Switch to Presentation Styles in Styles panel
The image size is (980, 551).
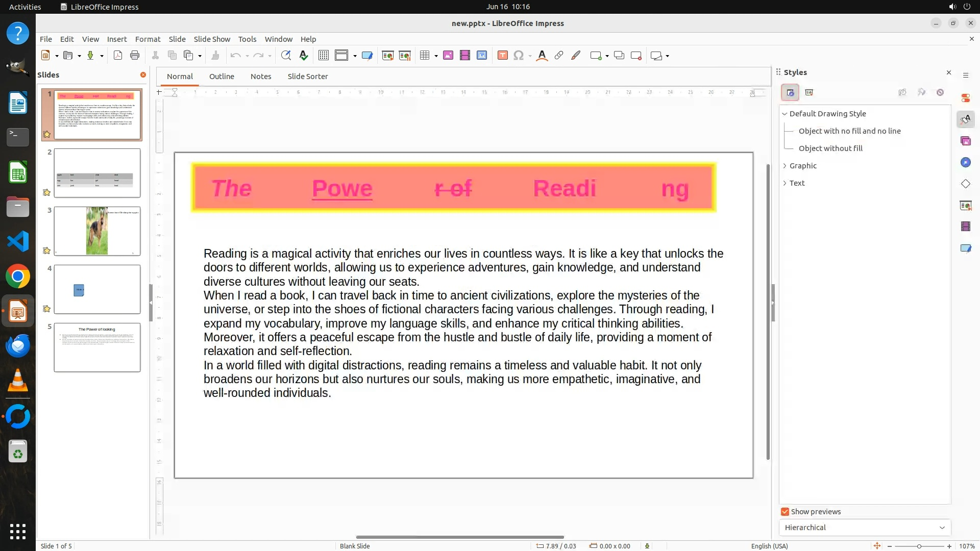809,92
